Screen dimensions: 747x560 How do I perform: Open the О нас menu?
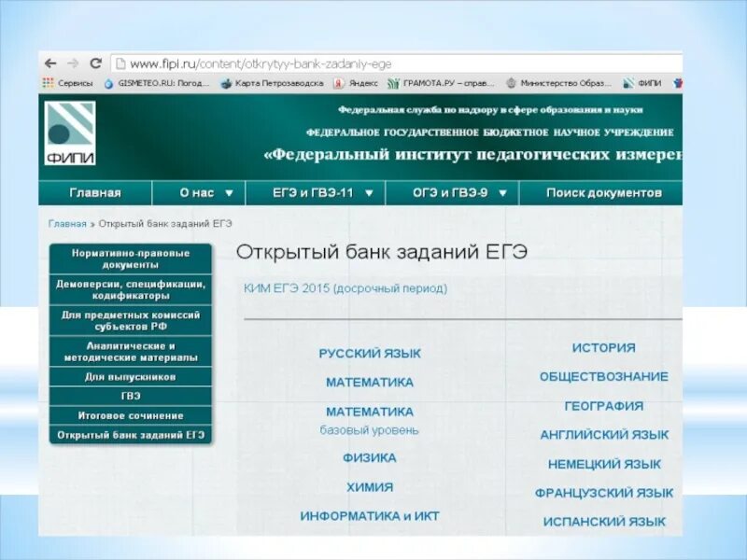(199, 193)
